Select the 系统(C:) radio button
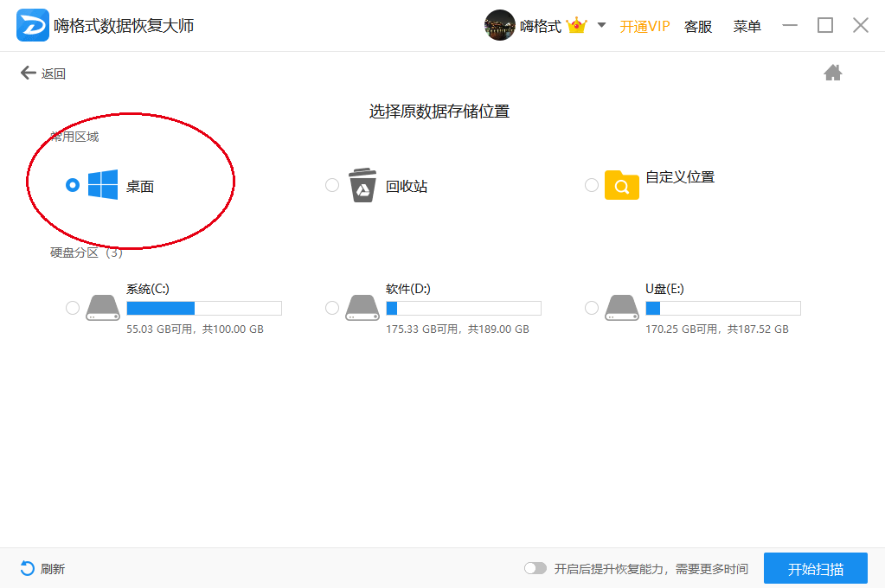885x588 pixels. click(73, 308)
